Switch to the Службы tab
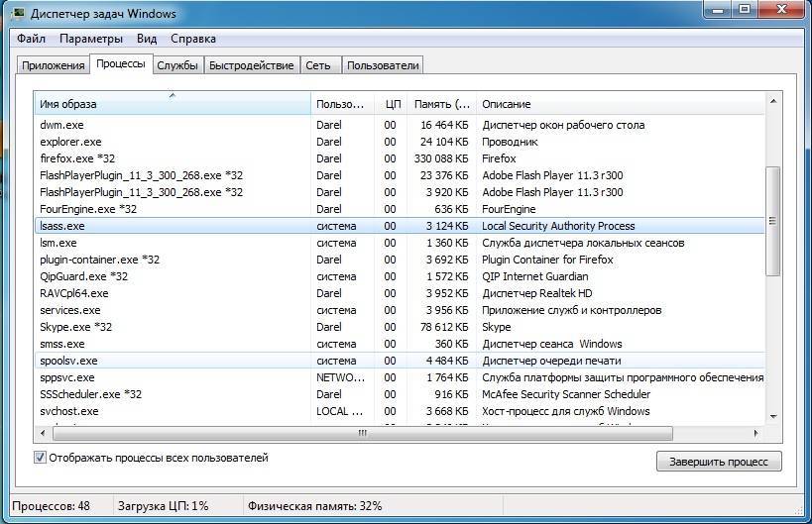812x524 pixels. [x=177, y=65]
